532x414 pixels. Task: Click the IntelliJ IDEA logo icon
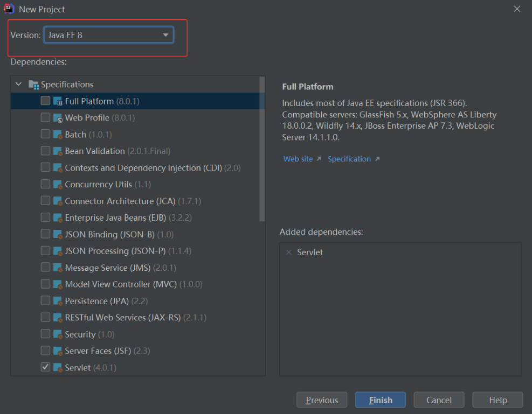point(9,9)
